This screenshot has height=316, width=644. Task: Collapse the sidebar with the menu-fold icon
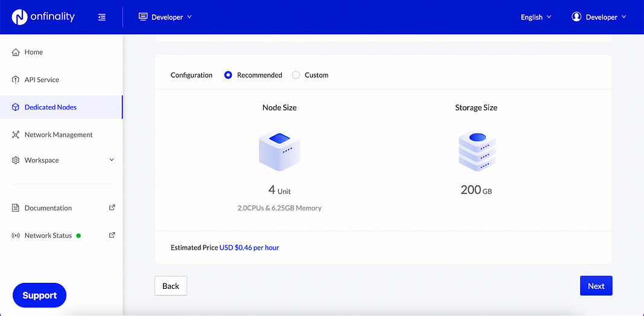[102, 17]
